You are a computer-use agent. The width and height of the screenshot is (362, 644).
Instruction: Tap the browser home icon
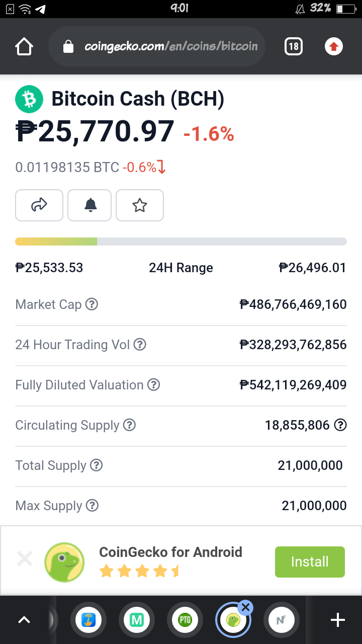[x=24, y=47]
